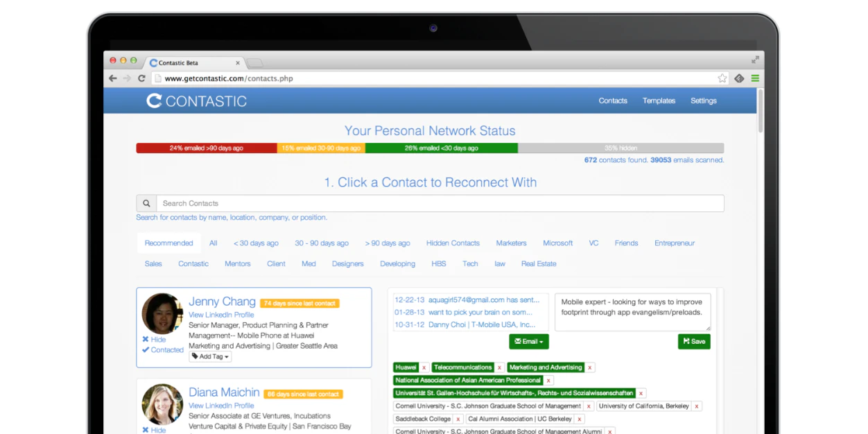Click the fullscreen arrows icon of the browser window
The height and width of the screenshot is (434, 868).
(x=755, y=60)
